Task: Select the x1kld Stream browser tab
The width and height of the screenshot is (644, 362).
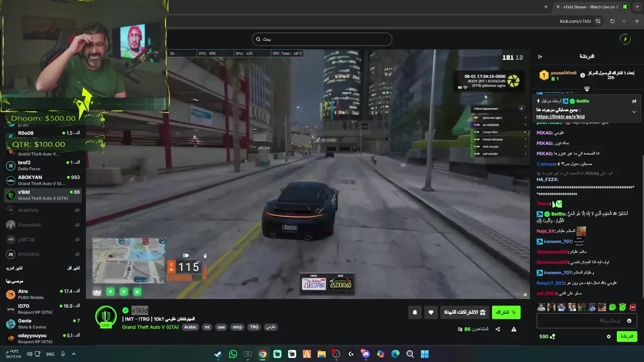Action: pyautogui.click(x=592, y=7)
